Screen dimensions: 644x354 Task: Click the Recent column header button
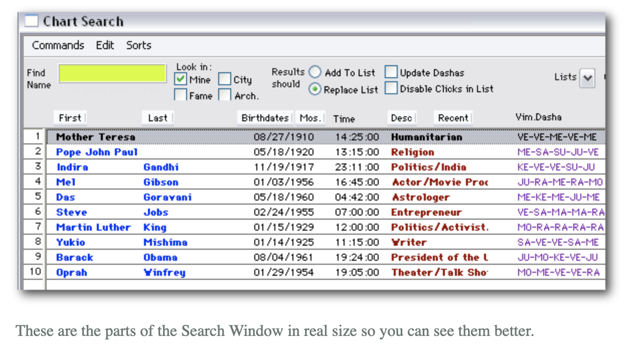(453, 118)
